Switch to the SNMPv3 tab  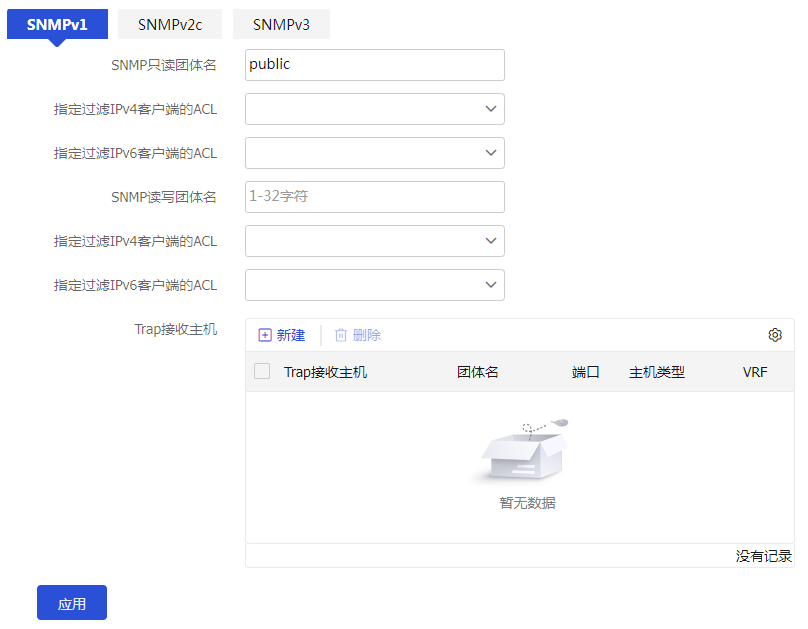coord(281,25)
